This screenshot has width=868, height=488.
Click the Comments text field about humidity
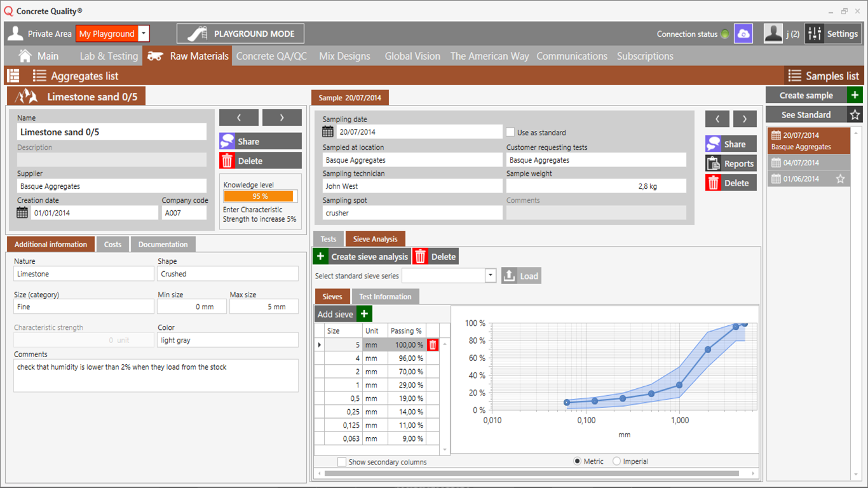tap(156, 376)
